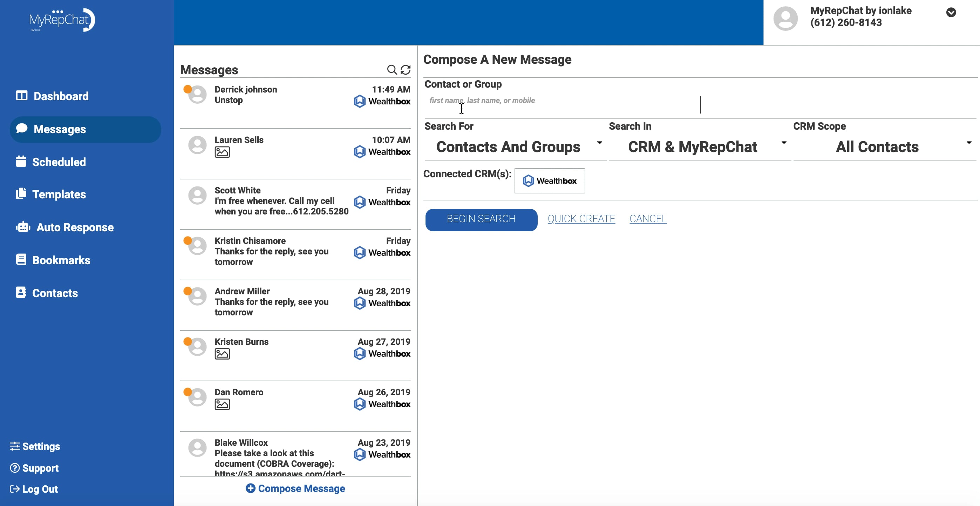Click the QUICK CREATE link
This screenshot has height=506, width=980.
pyautogui.click(x=581, y=219)
